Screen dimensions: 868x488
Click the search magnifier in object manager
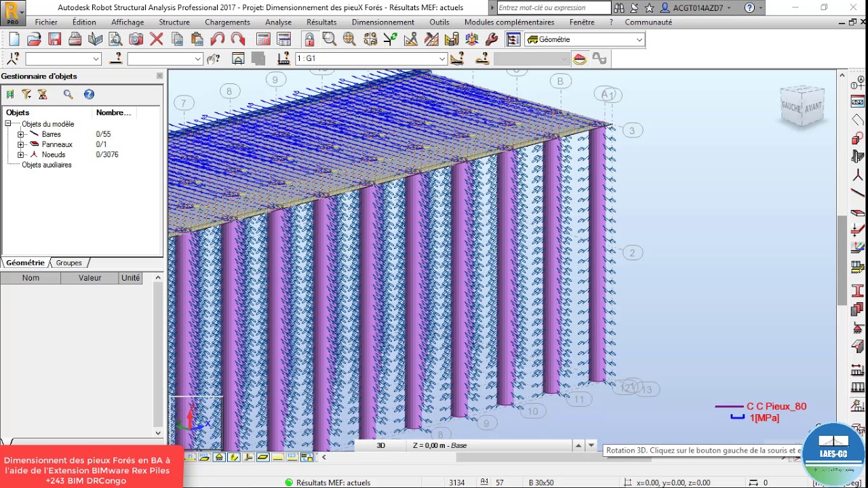(x=68, y=94)
